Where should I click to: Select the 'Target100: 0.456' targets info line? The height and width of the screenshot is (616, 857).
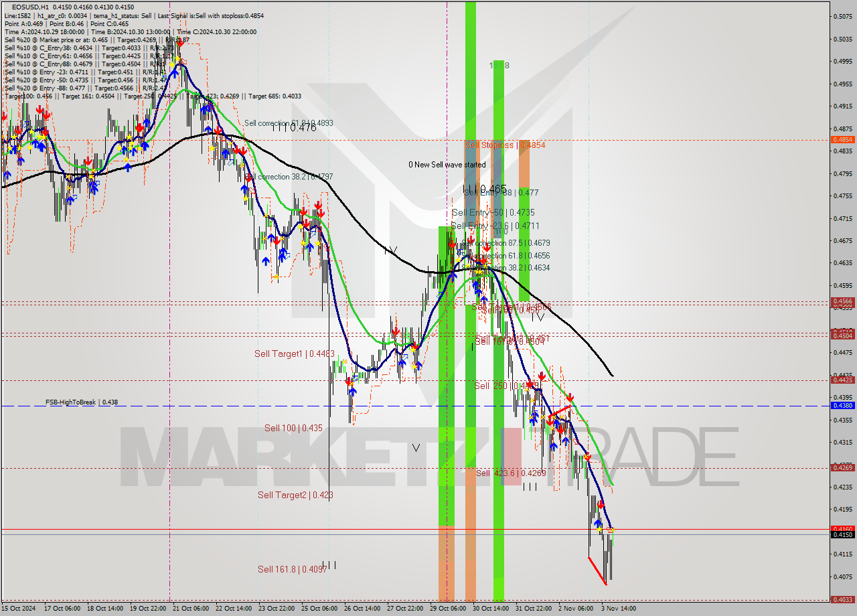pyautogui.click(x=153, y=96)
